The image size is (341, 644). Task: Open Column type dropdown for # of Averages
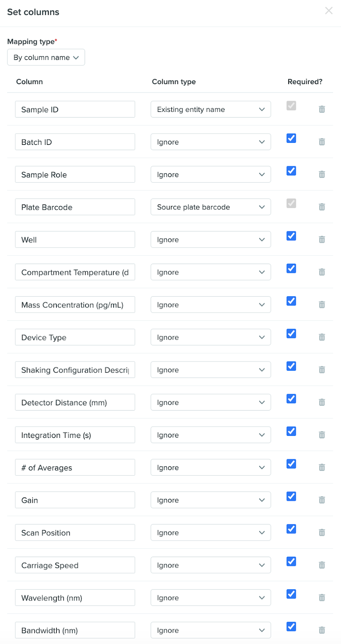[x=211, y=468]
